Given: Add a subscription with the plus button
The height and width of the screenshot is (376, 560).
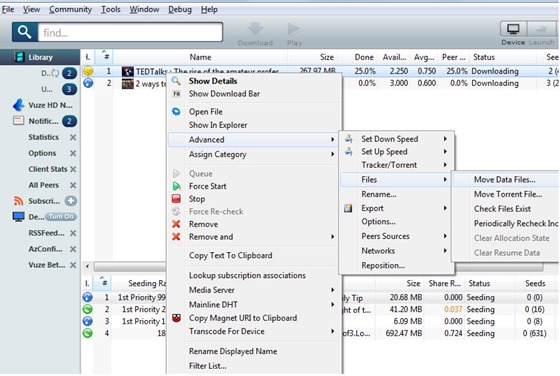Looking at the screenshot, I should [71, 201].
